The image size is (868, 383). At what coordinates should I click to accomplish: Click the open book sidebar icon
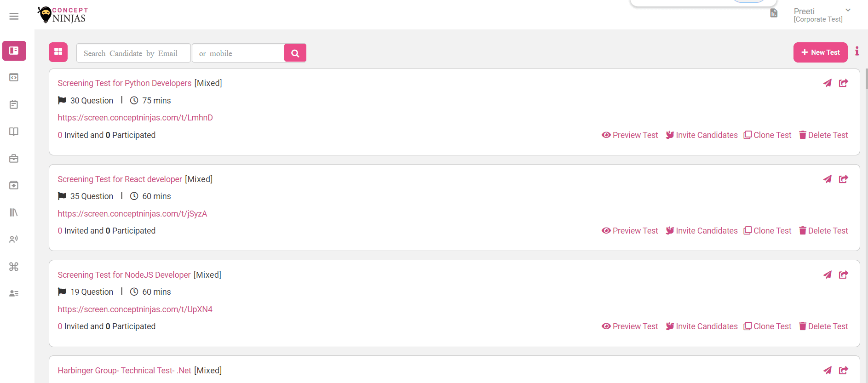point(14,131)
